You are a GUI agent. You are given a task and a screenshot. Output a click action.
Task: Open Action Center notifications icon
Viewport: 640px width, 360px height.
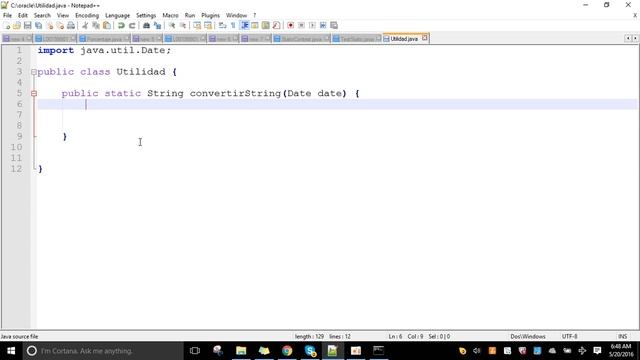[597, 351]
